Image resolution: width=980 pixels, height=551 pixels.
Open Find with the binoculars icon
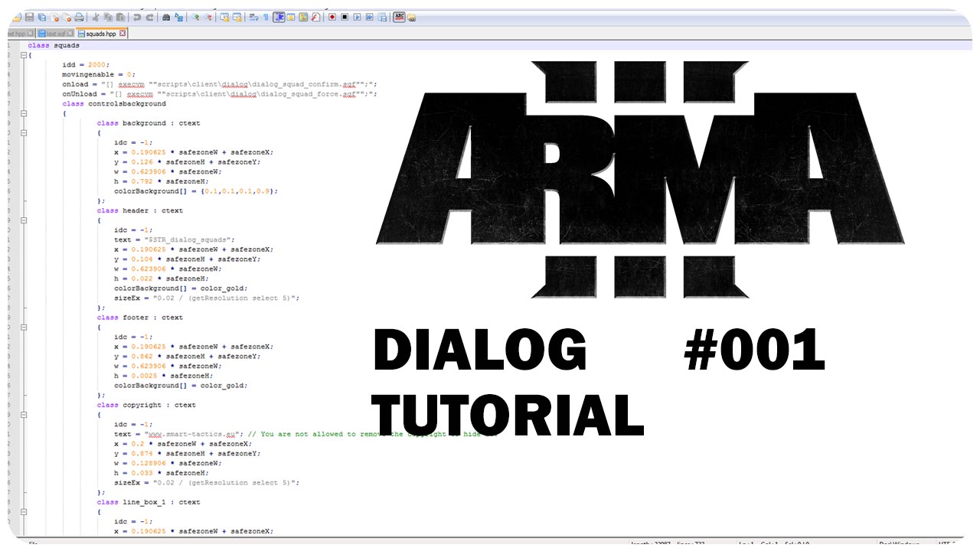tap(166, 17)
